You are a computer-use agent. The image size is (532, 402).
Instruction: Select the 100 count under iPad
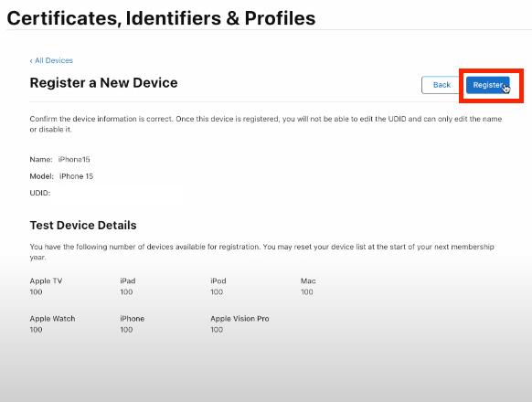coord(126,291)
